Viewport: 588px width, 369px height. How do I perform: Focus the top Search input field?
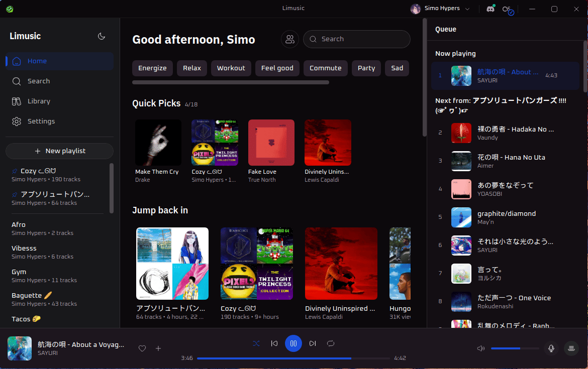point(357,39)
